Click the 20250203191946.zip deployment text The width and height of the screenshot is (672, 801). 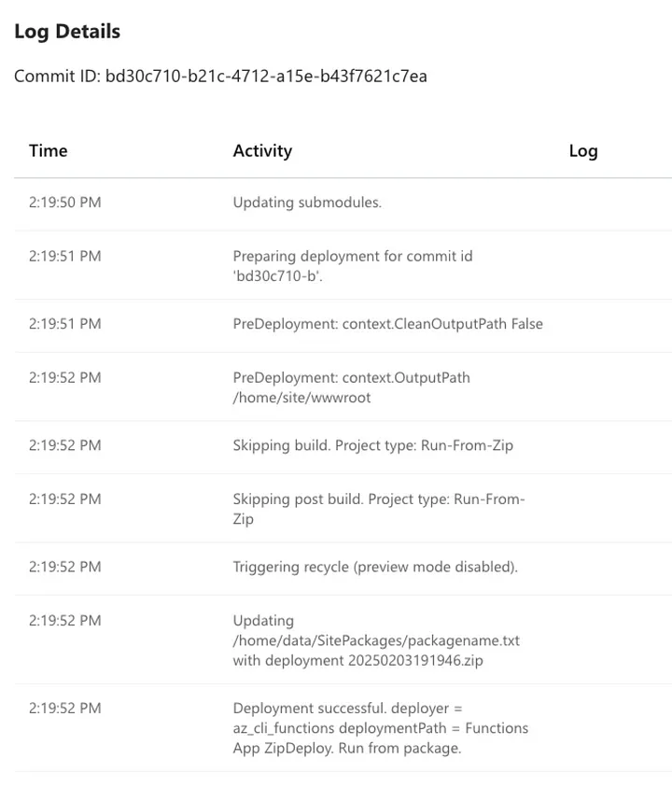[415, 661]
